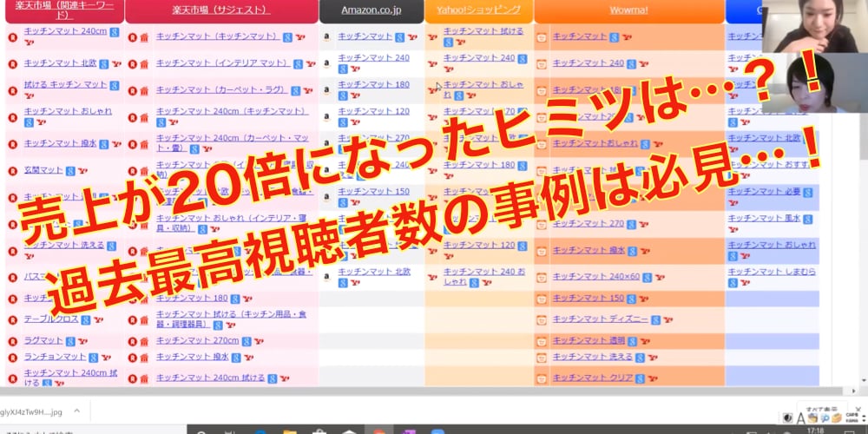Click Yahoo icon next to ラグマット
The height and width of the screenshot is (434, 868).
pyautogui.click(x=82, y=341)
